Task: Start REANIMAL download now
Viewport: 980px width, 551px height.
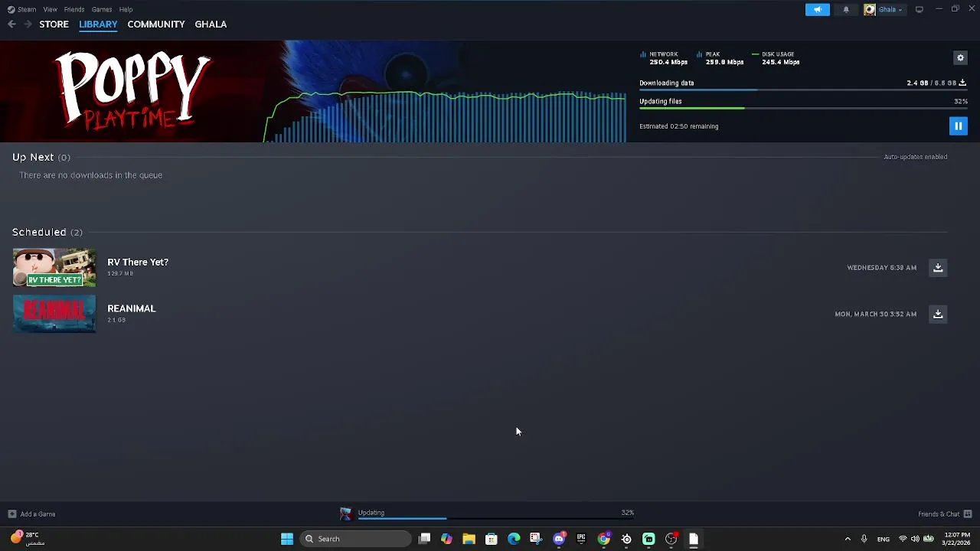Action: pos(938,314)
